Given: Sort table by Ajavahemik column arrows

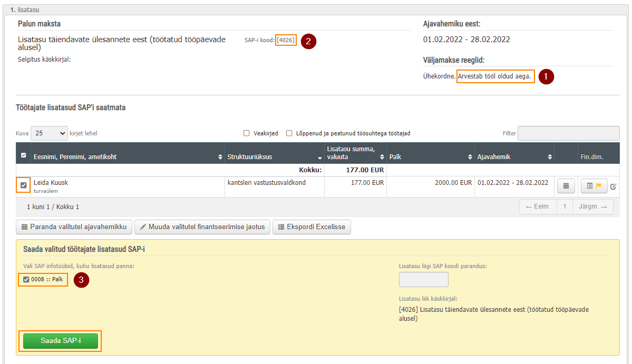Looking at the screenshot, I should (550, 157).
